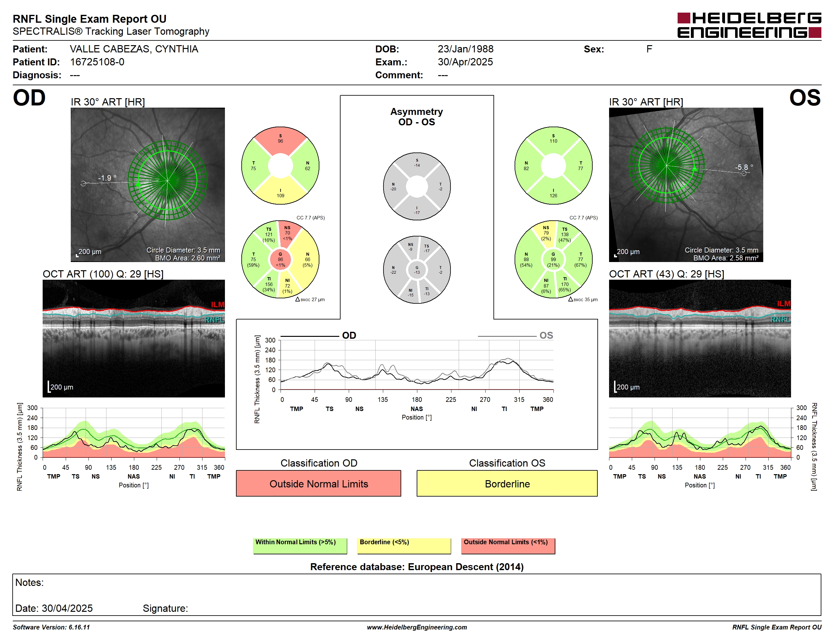Click the Asymmetry OD - OS heading
The height and width of the screenshot is (644, 834).
tap(417, 117)
